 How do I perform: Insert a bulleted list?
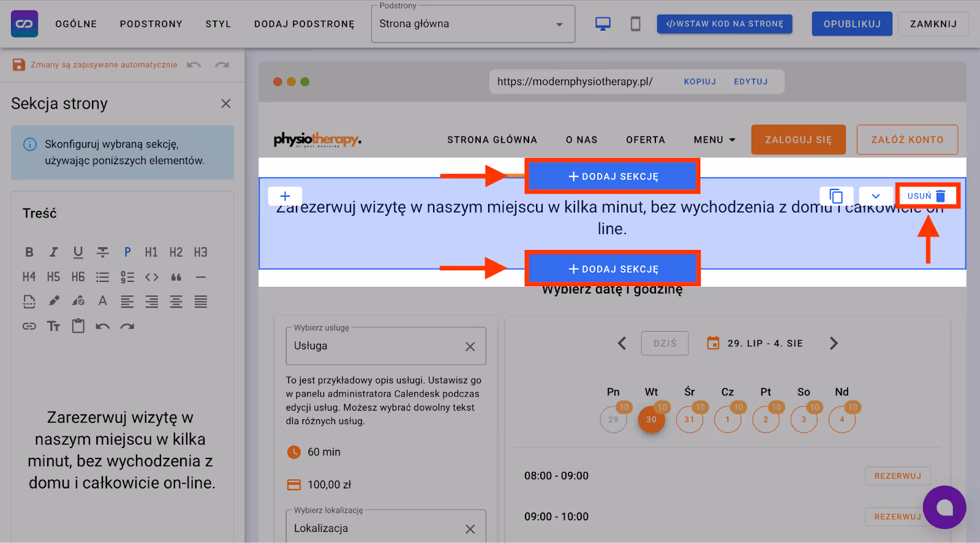[x=102, y=277]
